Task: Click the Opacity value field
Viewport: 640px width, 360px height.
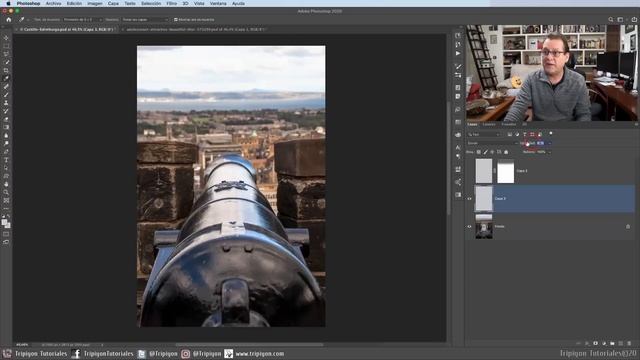Action: 541,143
